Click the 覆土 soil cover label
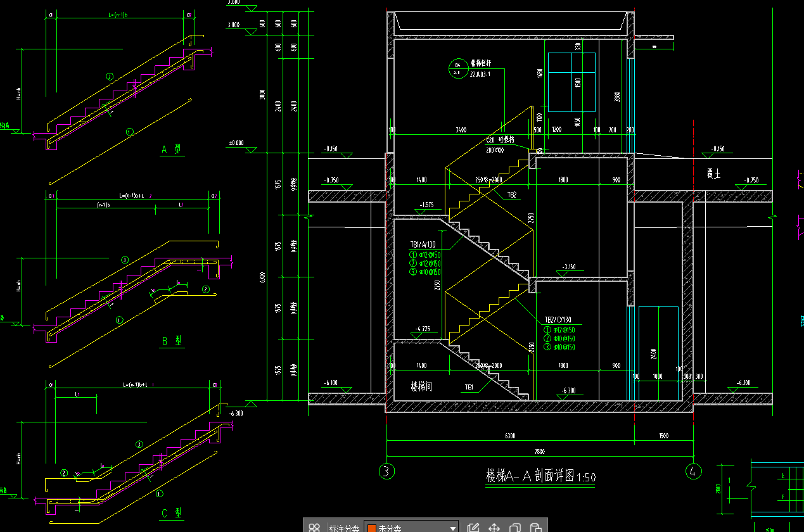 coord(714,174)
